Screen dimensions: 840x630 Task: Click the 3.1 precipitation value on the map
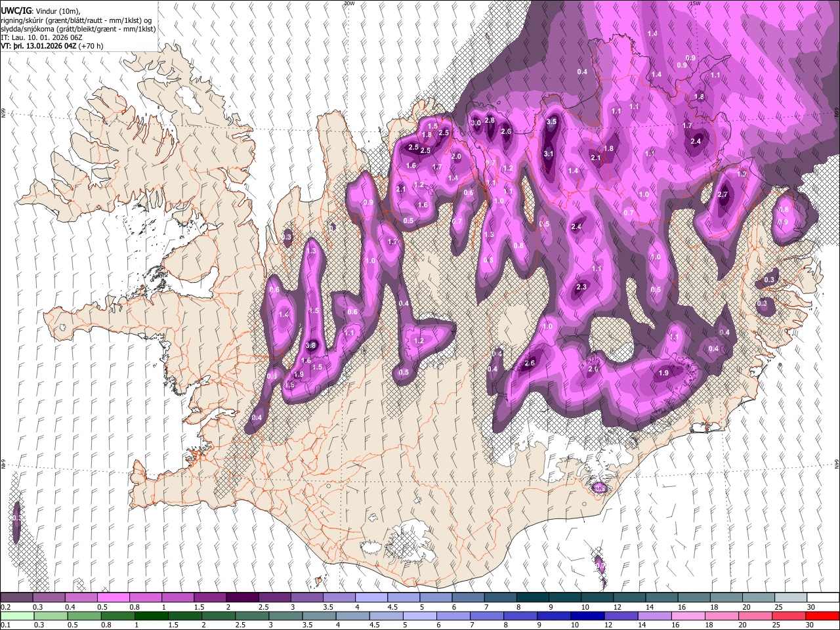click(549, 154)
